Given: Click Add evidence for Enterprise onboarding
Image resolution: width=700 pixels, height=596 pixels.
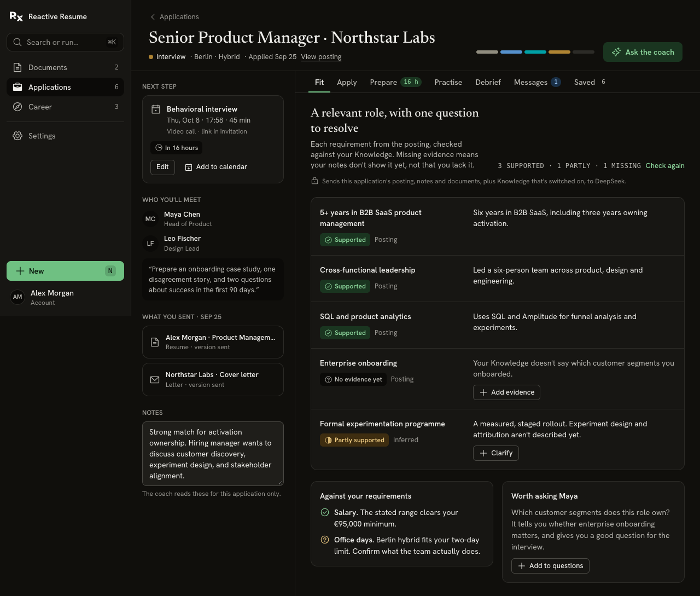Looking at the screenshot, I should click(506, 392).
